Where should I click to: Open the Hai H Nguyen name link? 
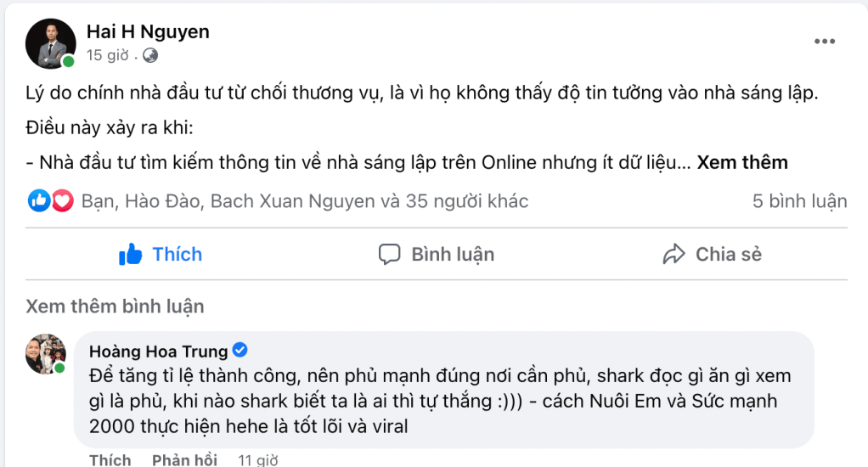click(x=148, y=32)
